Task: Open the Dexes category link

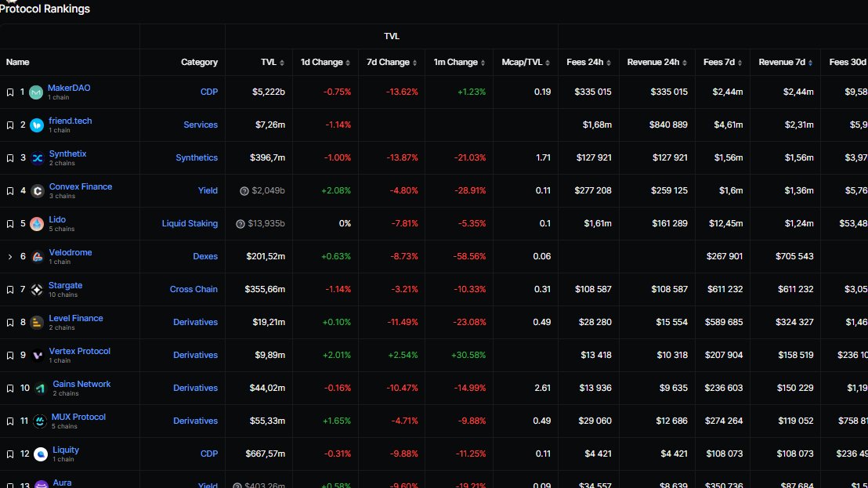Action: (x=204, y=256)
